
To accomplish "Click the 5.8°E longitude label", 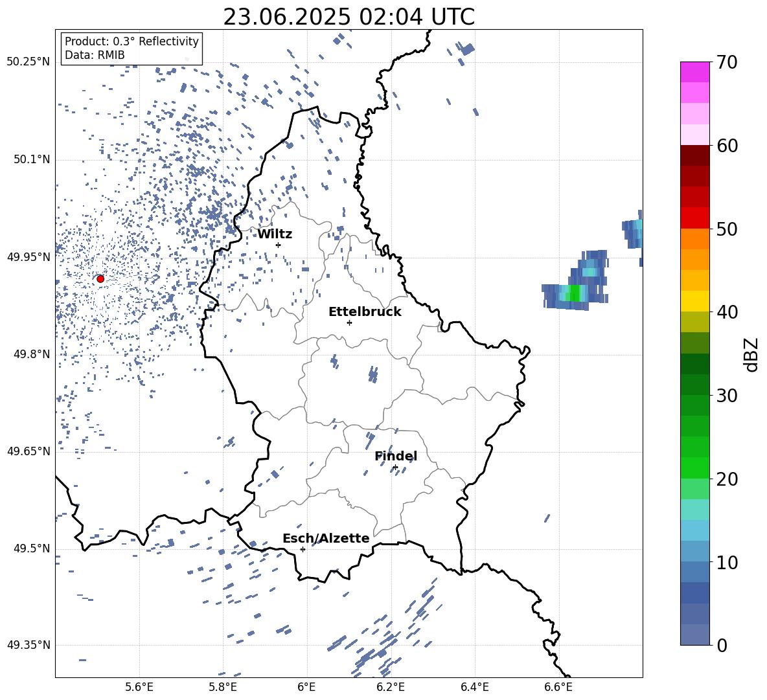I will tap(223, 688).
